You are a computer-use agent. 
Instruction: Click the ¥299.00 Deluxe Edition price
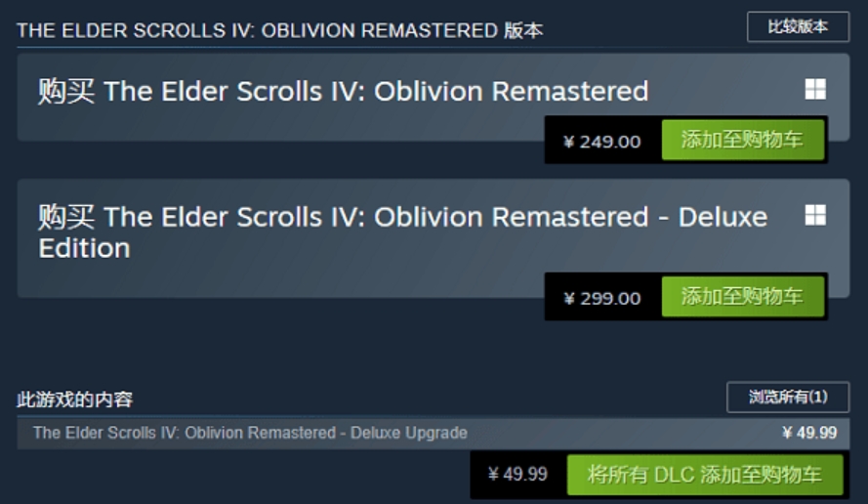(x=602, y=299)
